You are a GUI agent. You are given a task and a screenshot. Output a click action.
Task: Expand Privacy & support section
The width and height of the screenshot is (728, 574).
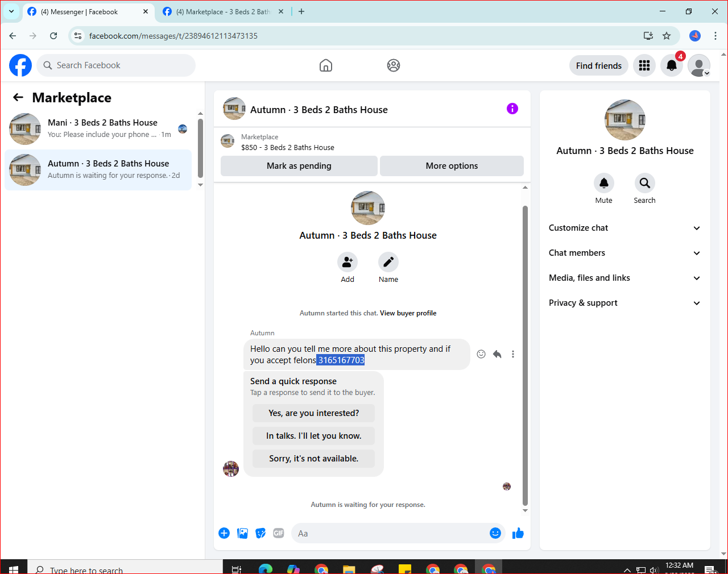624,303
